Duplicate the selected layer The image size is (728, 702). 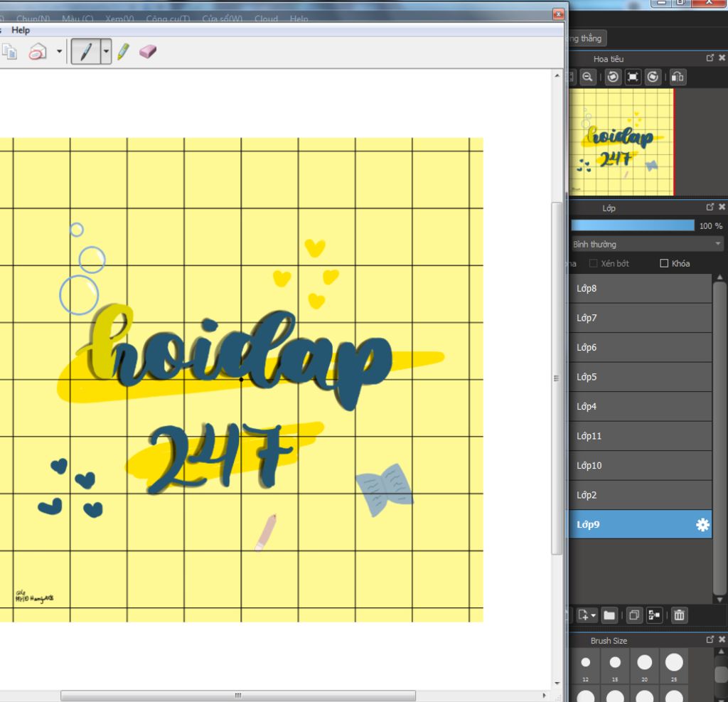coord(633,616)
